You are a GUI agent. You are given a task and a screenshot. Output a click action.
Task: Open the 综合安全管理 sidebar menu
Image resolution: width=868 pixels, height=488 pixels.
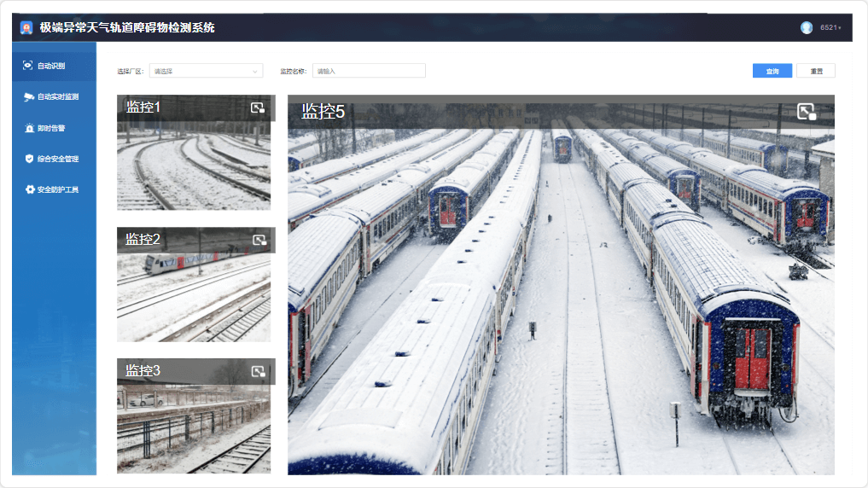click(57, 159)
